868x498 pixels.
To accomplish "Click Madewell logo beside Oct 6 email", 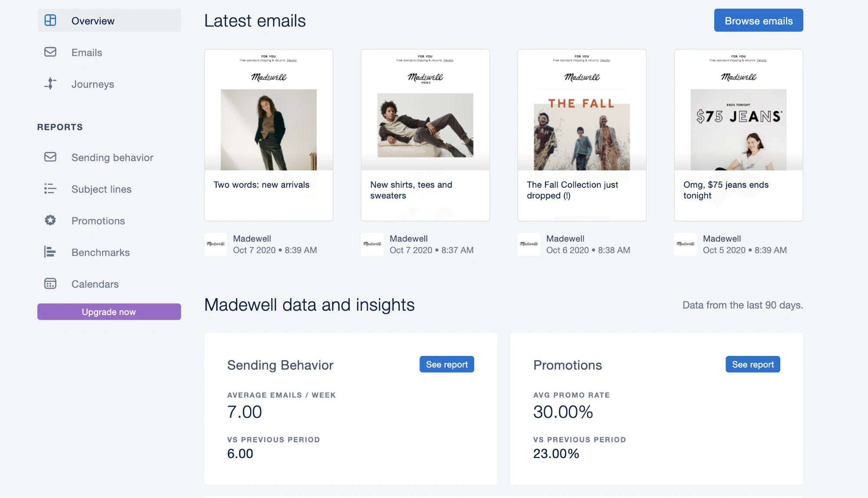I will point(528,244).
